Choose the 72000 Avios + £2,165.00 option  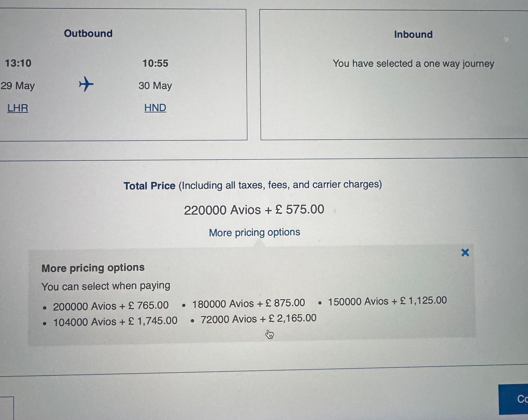(258, 319)
